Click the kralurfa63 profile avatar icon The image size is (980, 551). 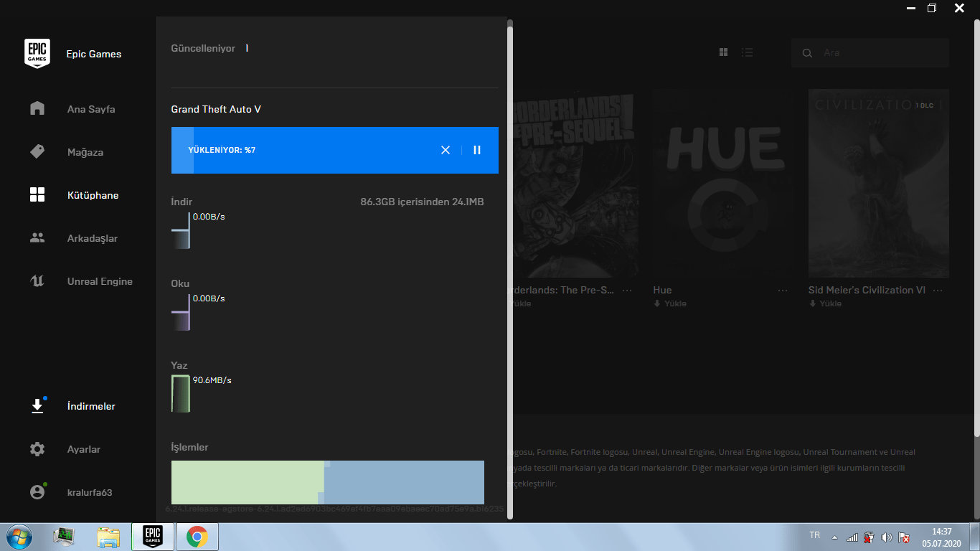[x=37, y=492]
